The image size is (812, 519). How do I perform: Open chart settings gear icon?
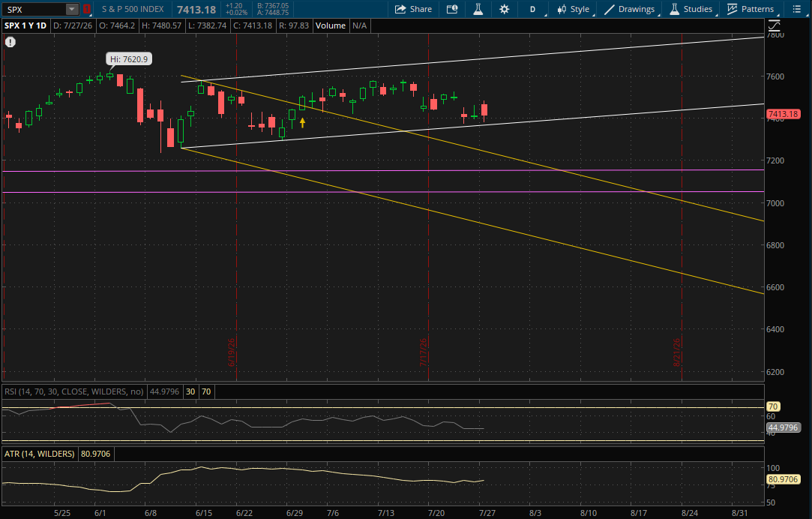click(x=504, y=9)
